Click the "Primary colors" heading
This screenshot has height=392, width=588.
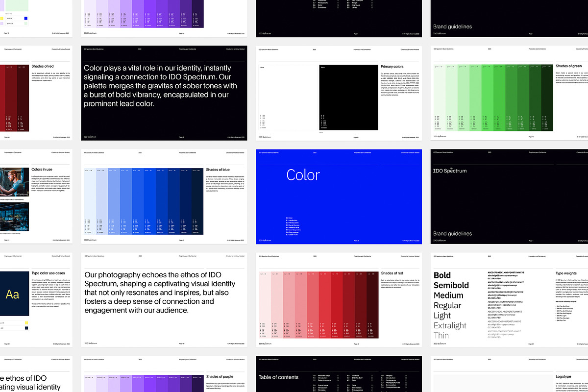[392, 67]
